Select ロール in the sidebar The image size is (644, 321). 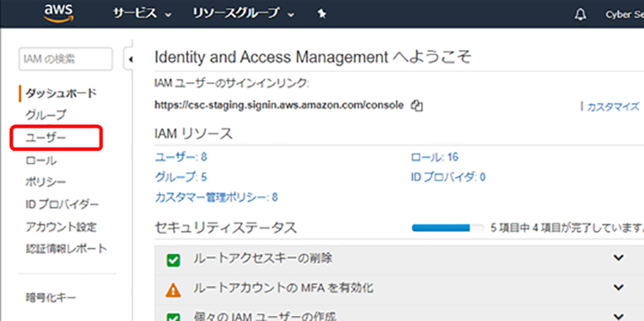(41, 160)
